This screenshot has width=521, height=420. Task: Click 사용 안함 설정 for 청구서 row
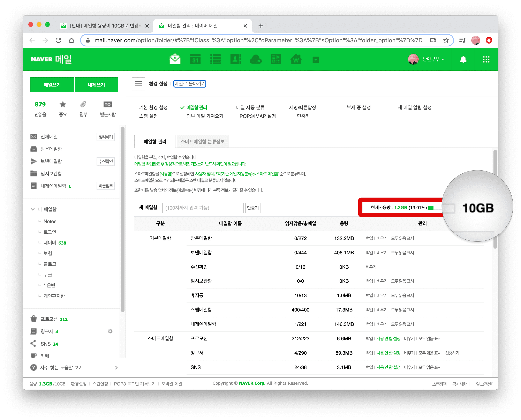pos(388,353)
